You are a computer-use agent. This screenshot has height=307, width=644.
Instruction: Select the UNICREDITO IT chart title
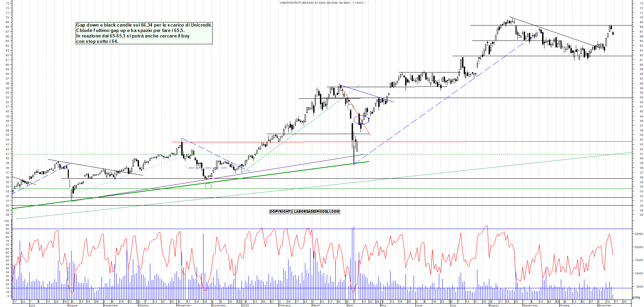pyautogui.click(x=321, y=3)
